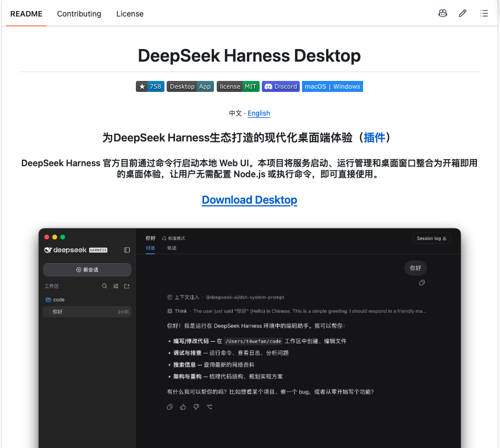
Task: Click the 新会话 new session button
Action: click(x=87, y=270)
